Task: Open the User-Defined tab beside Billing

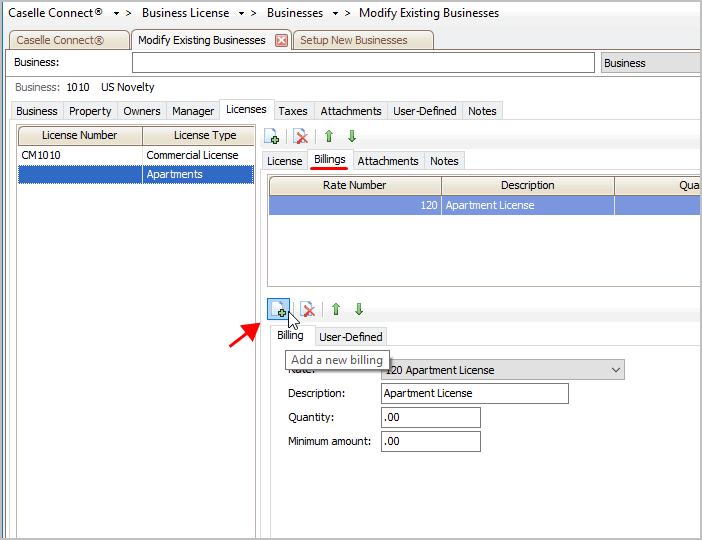Action: click(350, 337)
